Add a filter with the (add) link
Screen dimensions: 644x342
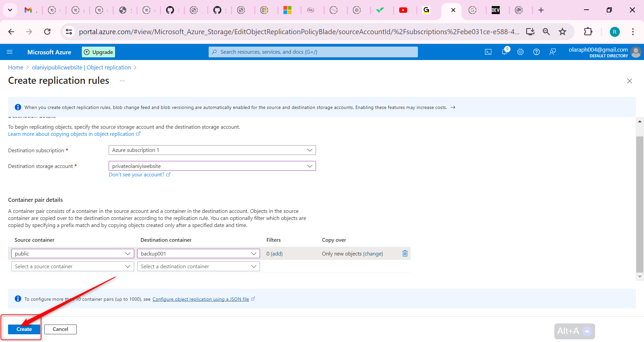pos(277,254)
